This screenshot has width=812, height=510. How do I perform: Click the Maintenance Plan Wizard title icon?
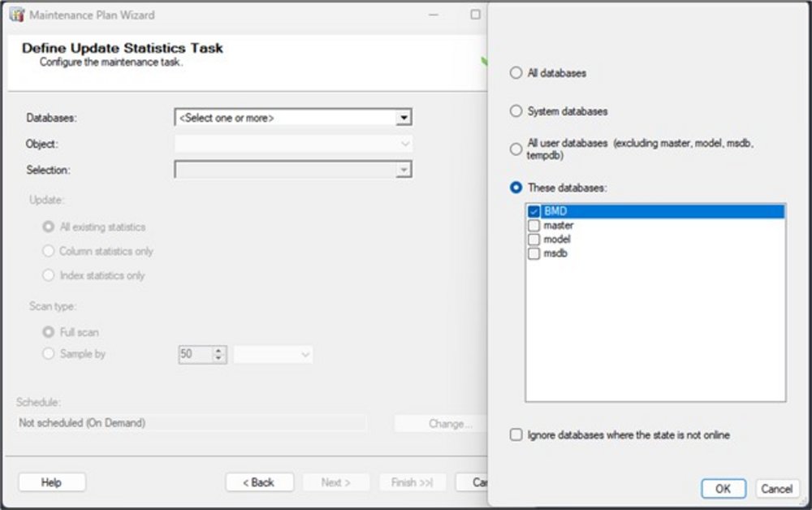click(16, 15)
